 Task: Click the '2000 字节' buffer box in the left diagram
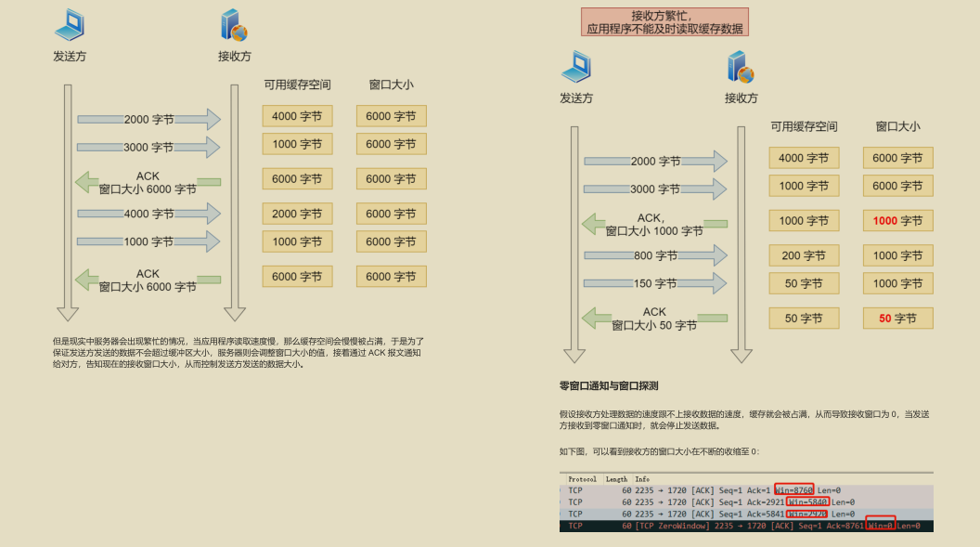click(x=298, y=214)
